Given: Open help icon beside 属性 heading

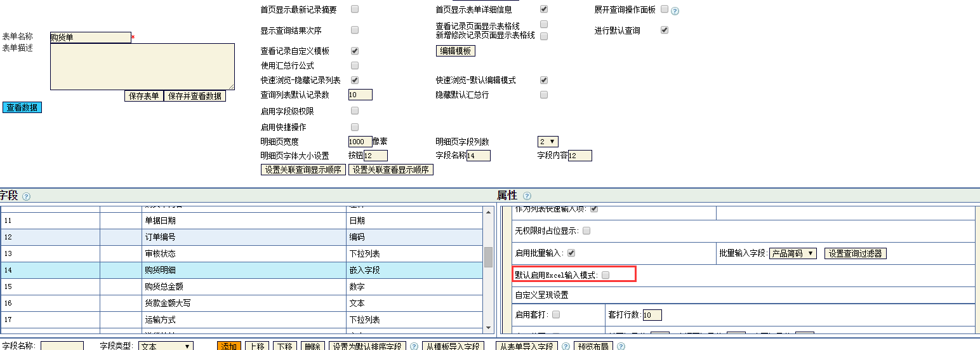Looking at the screenshot, I should (x=527, y=196).
